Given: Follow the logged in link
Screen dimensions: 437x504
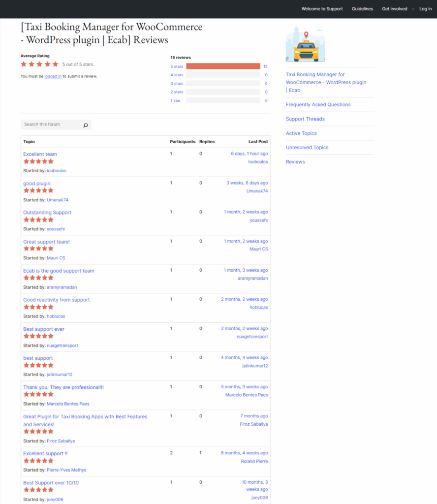Looking at the screenshot, I should tap(53, 76).
